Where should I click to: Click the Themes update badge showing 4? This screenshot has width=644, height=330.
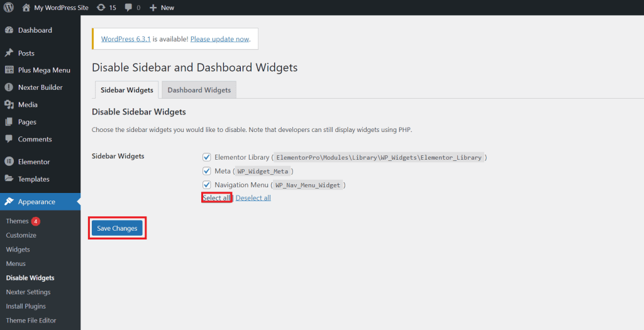coord(36,221)
